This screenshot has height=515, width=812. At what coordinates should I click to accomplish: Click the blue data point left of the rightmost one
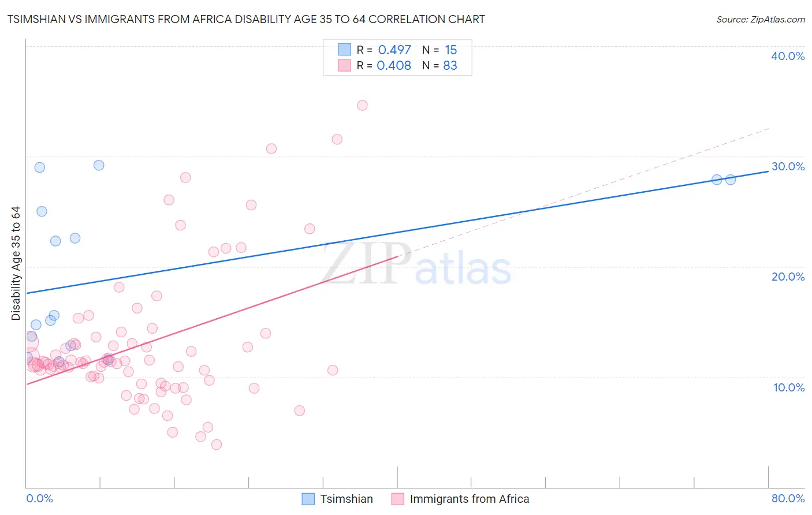[717, 180]
